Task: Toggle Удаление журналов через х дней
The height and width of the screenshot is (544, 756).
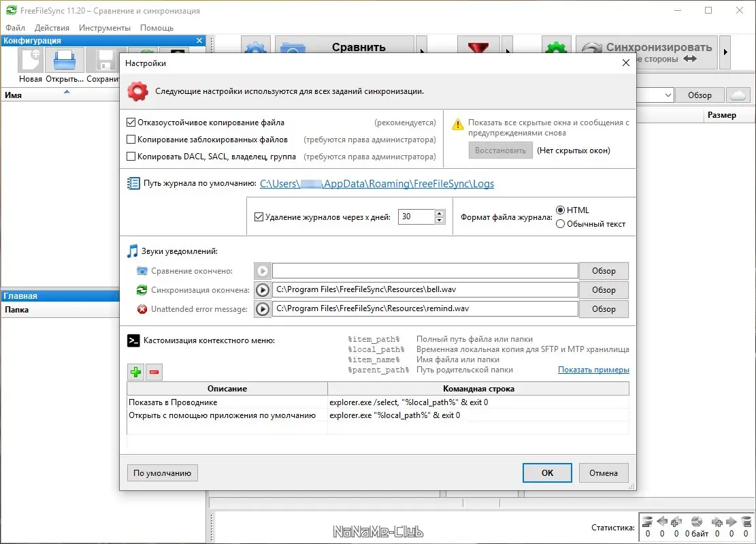Action: pyautogui.click(x=259, y=217)
